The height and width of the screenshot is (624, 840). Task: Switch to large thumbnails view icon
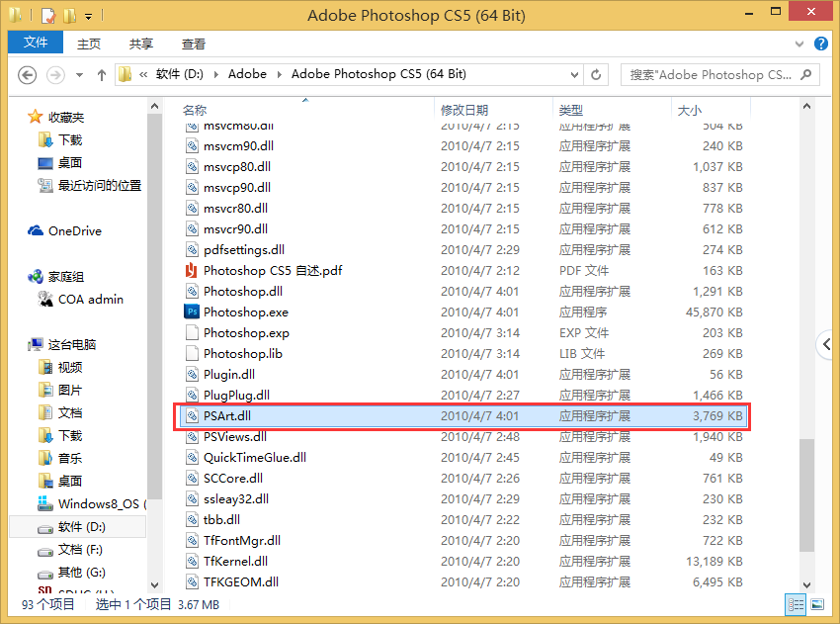coord(817,604)
